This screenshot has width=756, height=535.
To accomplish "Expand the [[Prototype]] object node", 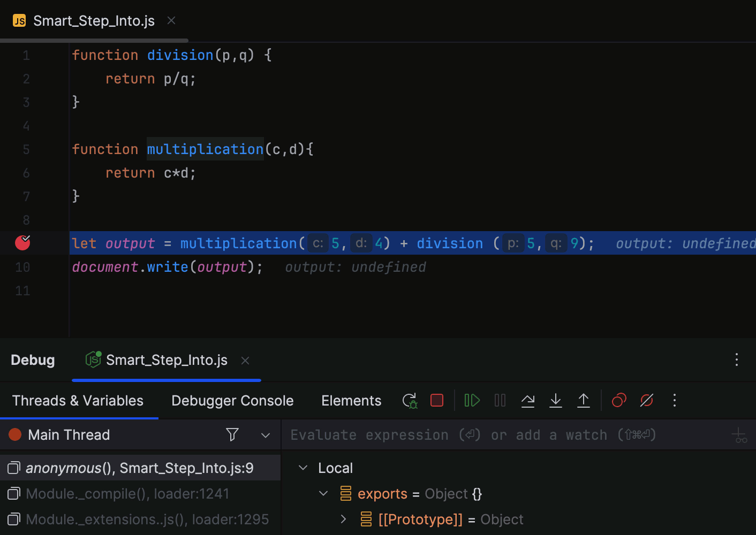I will click(343, 519).
